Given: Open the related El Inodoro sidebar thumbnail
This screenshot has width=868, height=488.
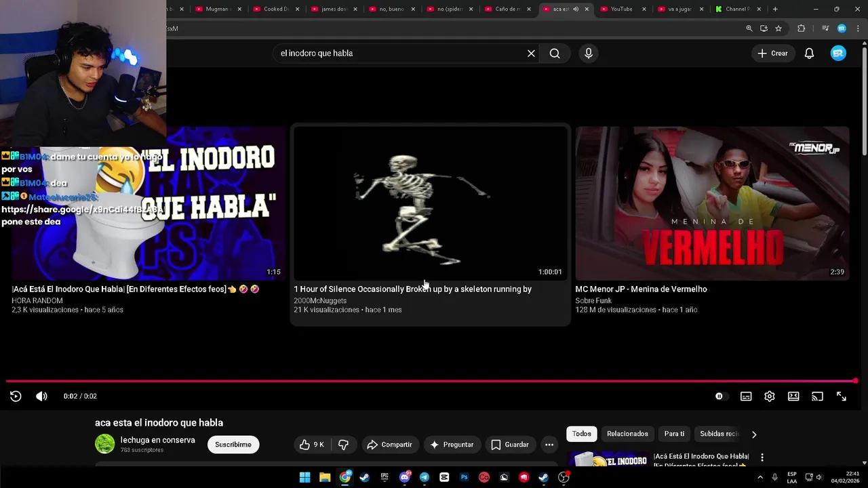Looking at the screenshot, I should pos(608,459).
